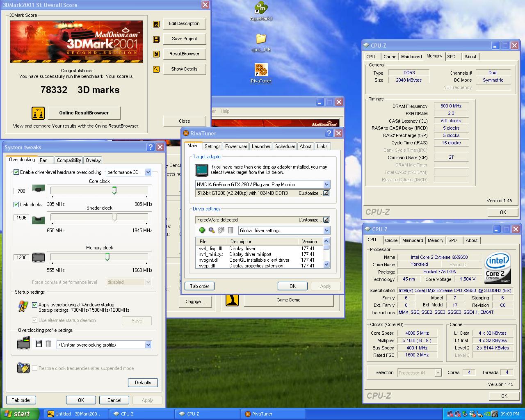Click the magnifier icon beside Show Details
Screen dimensions: 525x420
pos(156,69)
